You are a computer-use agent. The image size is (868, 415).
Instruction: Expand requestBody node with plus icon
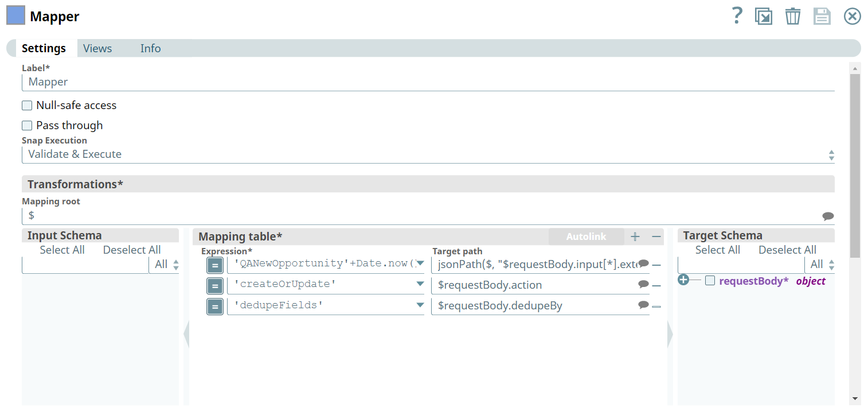pos(683,280)
